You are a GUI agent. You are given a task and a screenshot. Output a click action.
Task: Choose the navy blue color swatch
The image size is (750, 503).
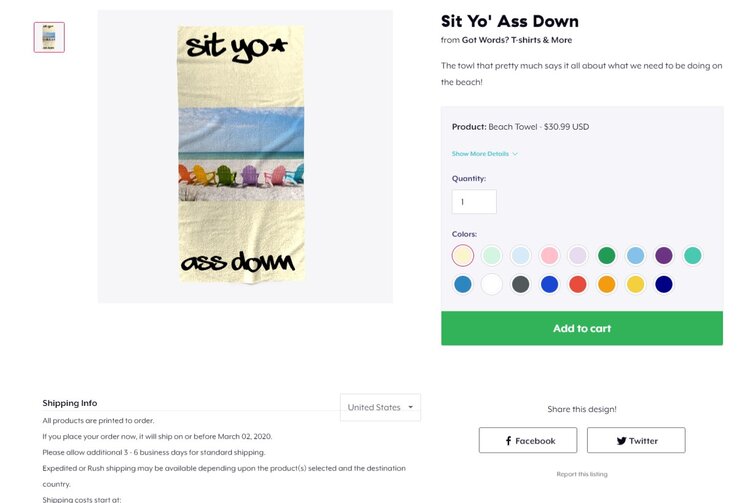point(664,284)
